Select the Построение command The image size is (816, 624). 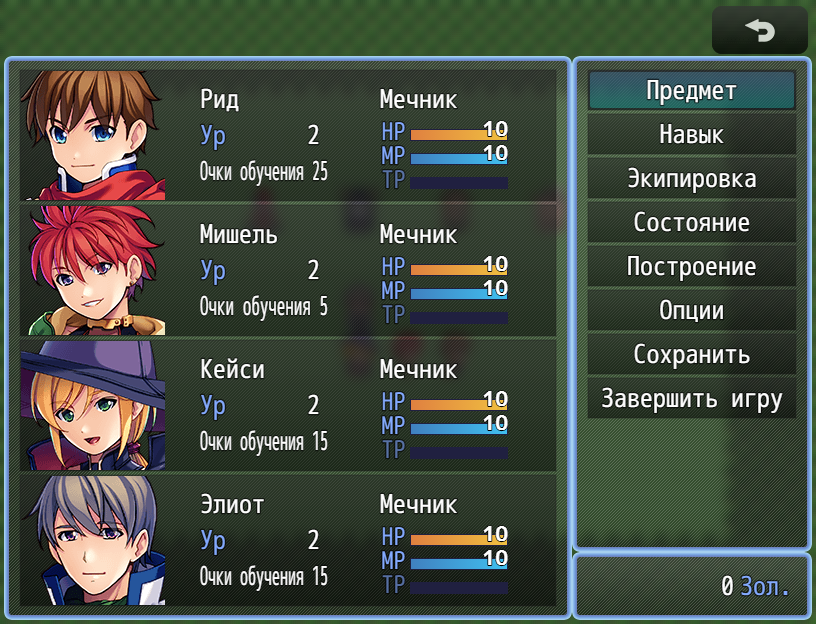[x=692, y=266]
